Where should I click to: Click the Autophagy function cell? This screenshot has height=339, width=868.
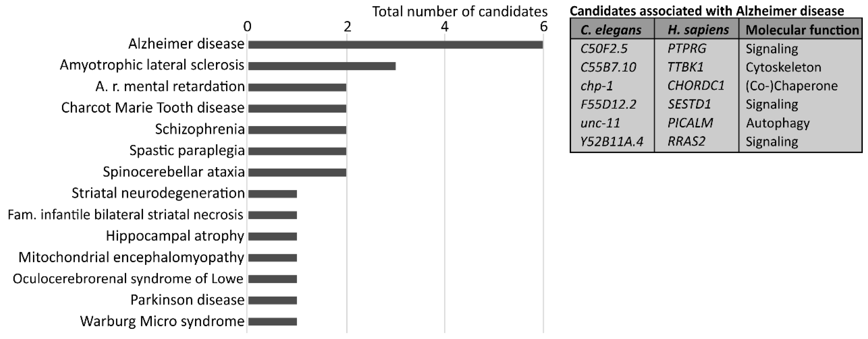click(x=778, y=123)
